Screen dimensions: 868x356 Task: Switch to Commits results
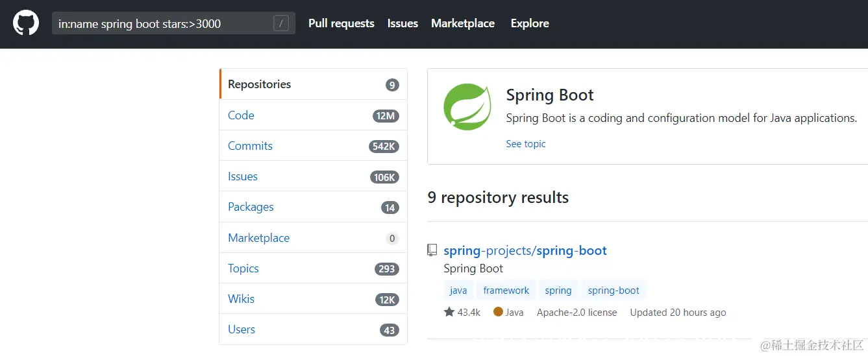tap(250, 146)
